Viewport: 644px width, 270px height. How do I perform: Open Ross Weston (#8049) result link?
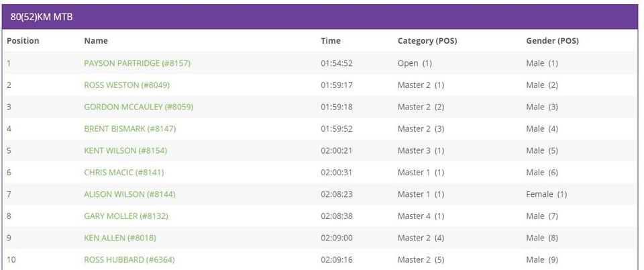pyautogui.click(x=127, y=85)
